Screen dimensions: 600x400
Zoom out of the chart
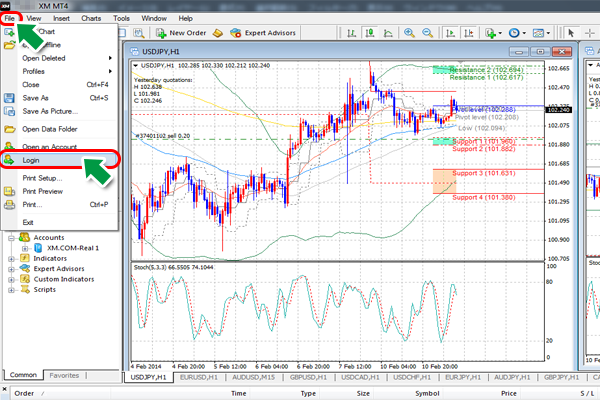tap(427, 33)
